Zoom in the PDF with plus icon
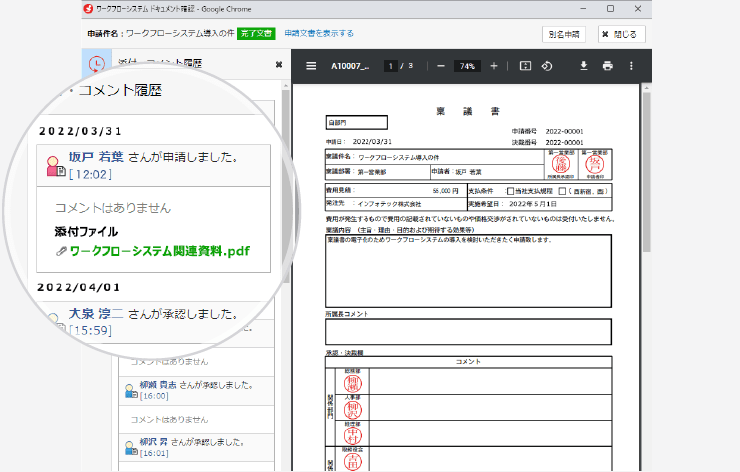Image resolution: width=740 pixels, height=472 pixels. [494, 66]
